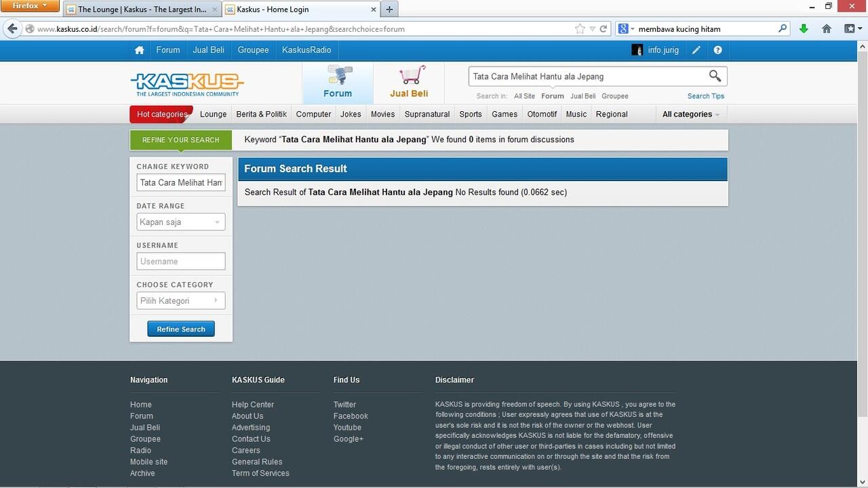Open the Mobile site footer link

click(x=149, y=462)
